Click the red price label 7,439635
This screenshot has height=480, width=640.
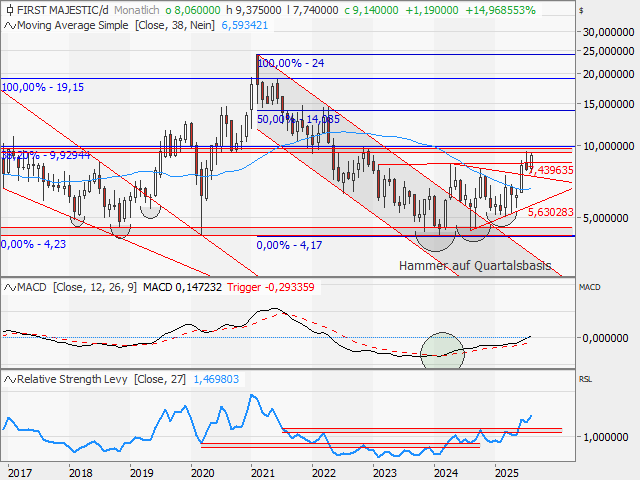point(552,170)
